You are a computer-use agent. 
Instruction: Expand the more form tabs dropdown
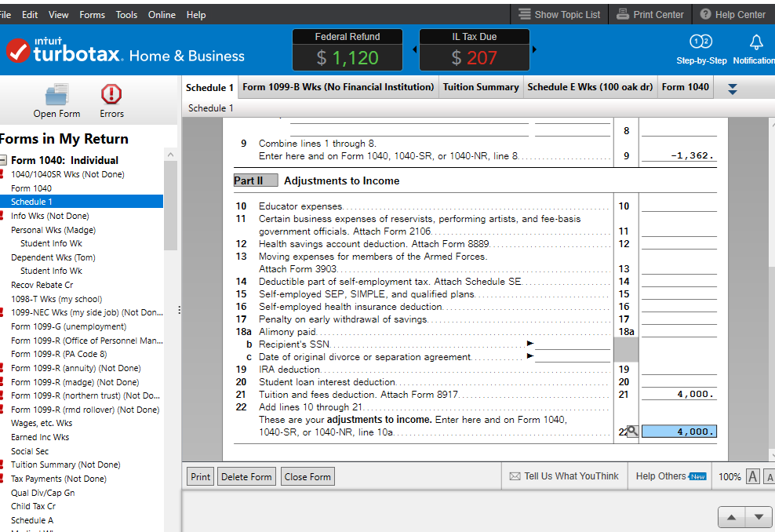click(x=733, y=89)
